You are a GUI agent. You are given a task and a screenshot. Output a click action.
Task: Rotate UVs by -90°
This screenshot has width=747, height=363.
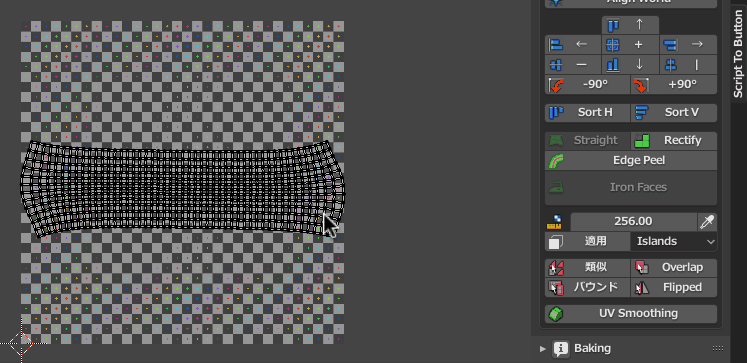tap(587, 84)
